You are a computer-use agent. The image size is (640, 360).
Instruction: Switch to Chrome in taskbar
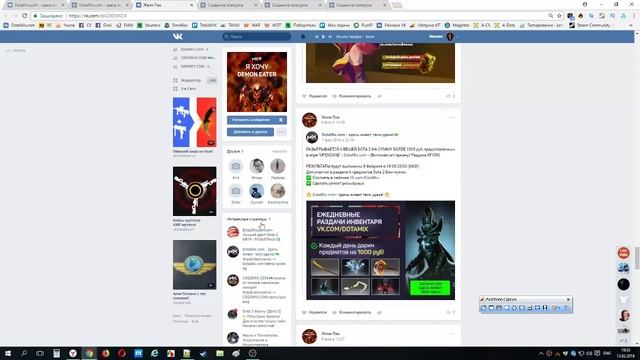[x=89, y=353]
